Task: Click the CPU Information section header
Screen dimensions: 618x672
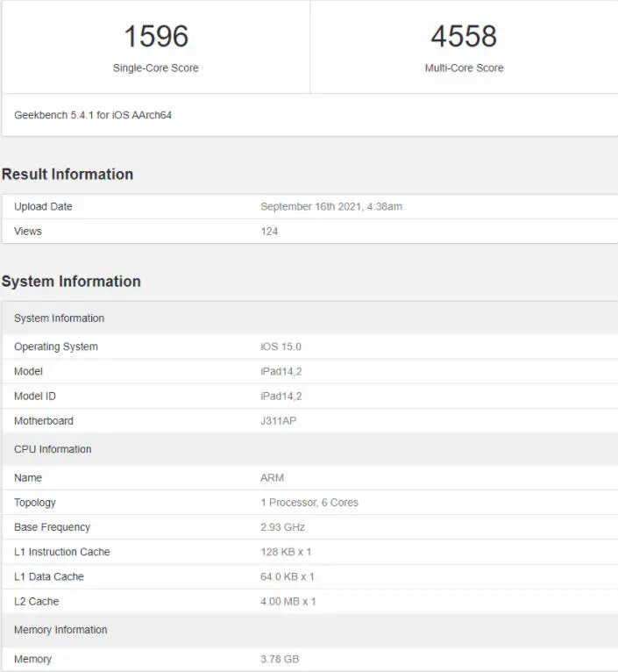Action: click(x=309, y=449)
